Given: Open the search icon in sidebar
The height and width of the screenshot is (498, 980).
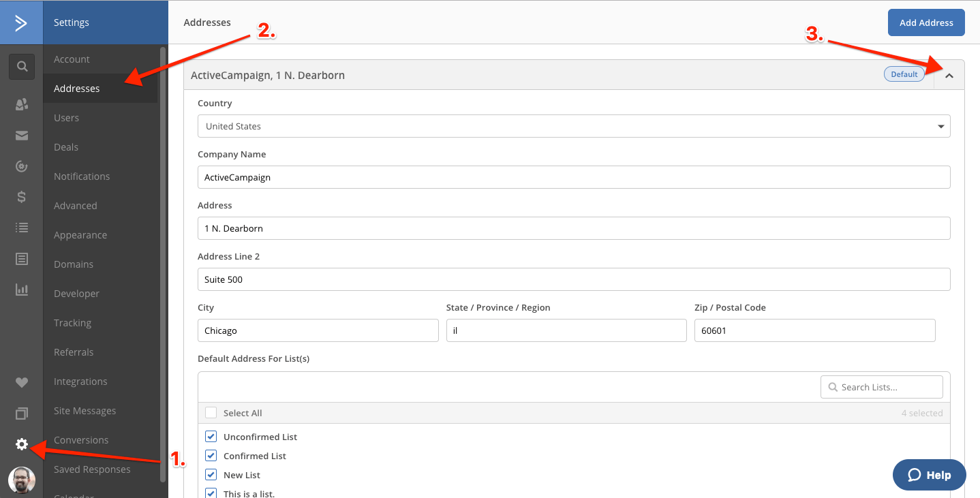Looking at the screenshot, I should coord(22,66).
